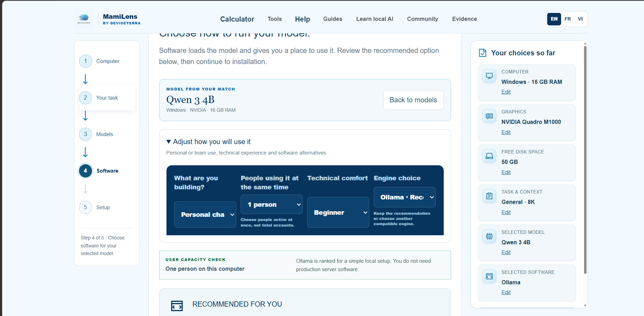The width and height of the screenshot is (644, 316).
Task: Open the Engine choice Ollama dropdown
Action: pos(405,197)
